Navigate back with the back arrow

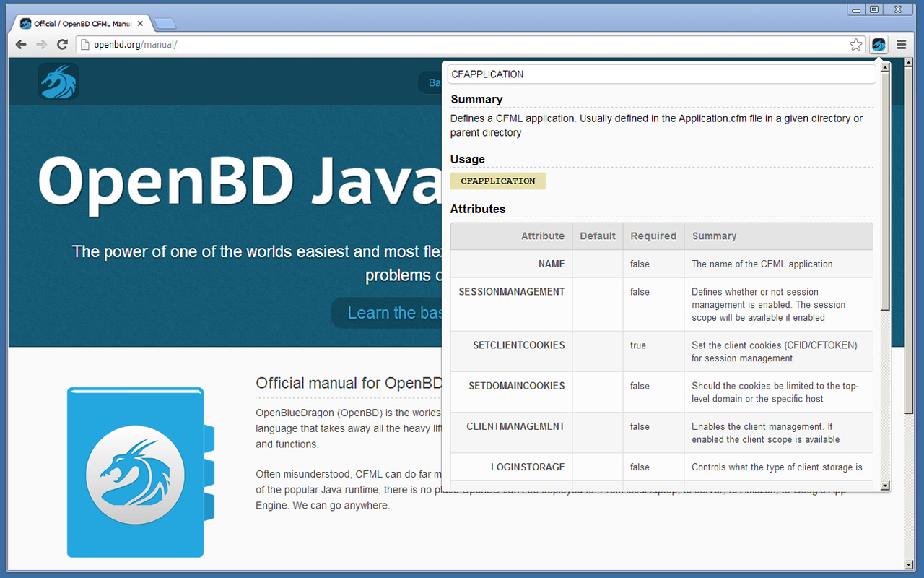pos(21,44)
